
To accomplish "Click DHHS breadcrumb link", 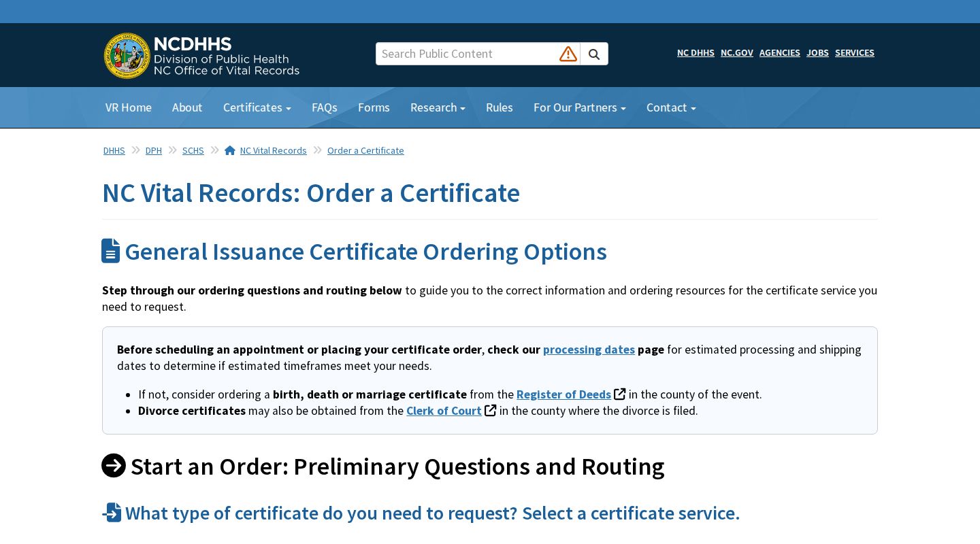I will click(114, 150).
